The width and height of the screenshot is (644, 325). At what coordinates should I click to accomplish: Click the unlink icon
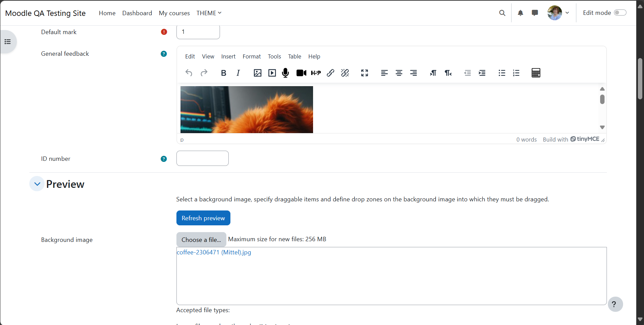[x=345, y=73]
